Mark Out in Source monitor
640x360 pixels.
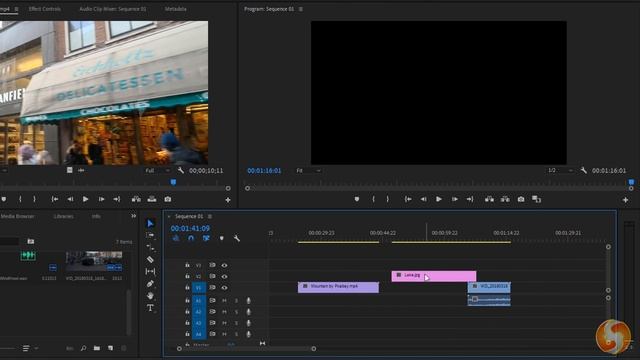click(34, 199)
